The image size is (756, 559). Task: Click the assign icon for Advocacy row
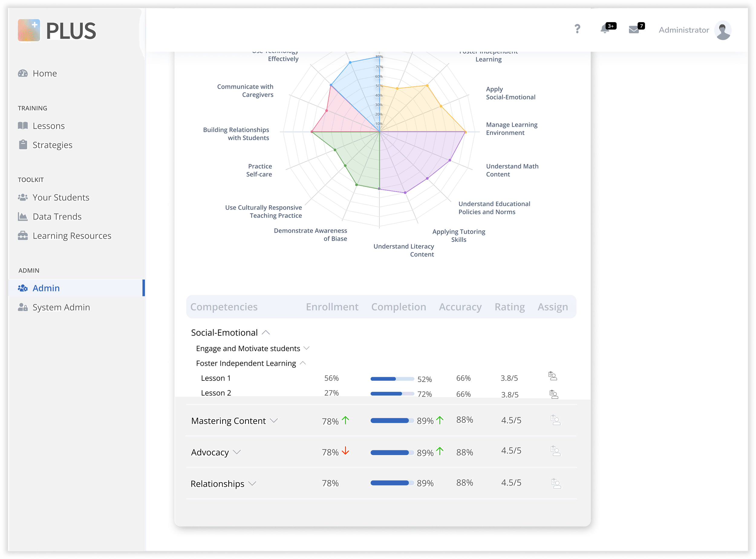(x=556, y=451)
